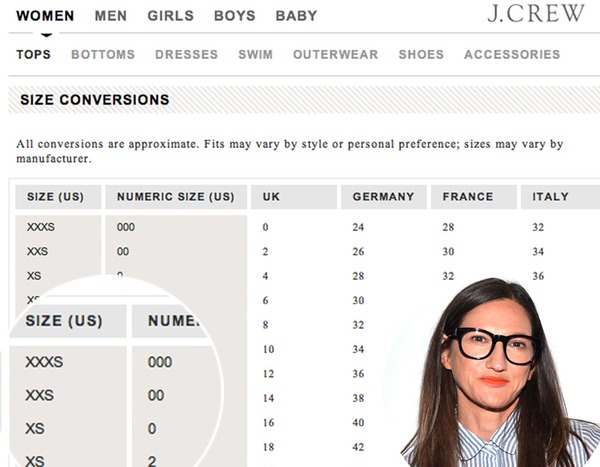
Task: Select the TOPS sub-tab
Action: coord(33,54)
